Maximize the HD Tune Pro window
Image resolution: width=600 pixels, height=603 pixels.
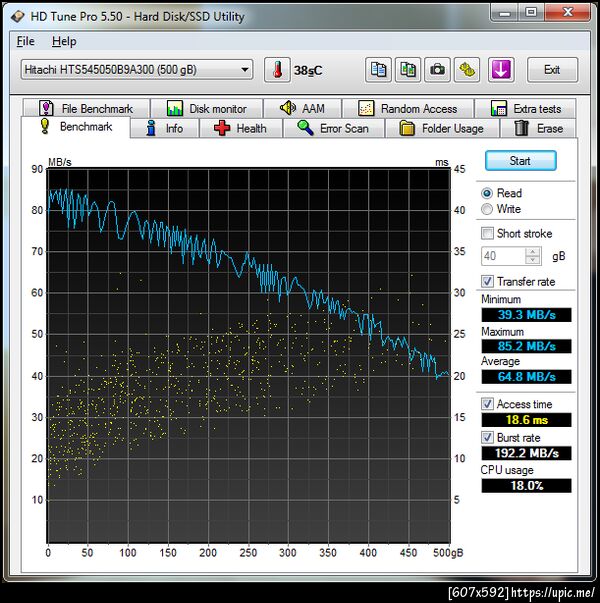[531, 13]
